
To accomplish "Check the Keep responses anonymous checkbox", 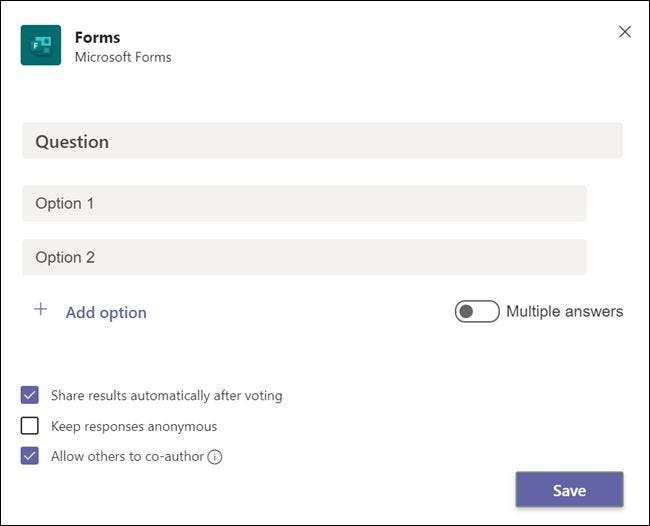I will click(30, 426).
